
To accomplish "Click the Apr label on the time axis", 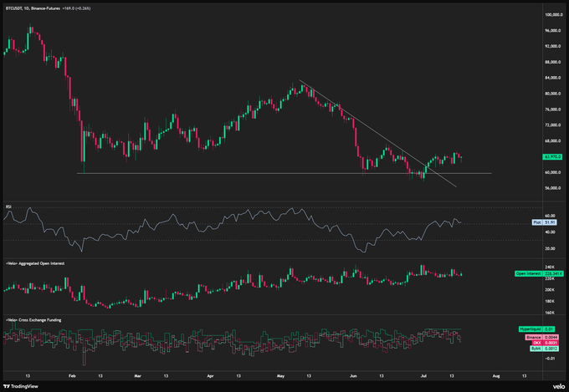I will [x=210, y=376].
